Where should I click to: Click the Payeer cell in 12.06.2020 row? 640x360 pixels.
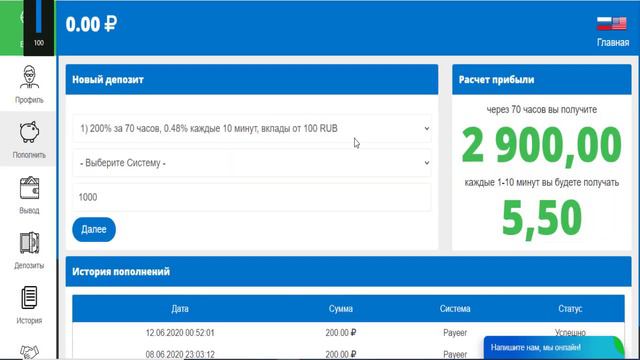point(455,333)
